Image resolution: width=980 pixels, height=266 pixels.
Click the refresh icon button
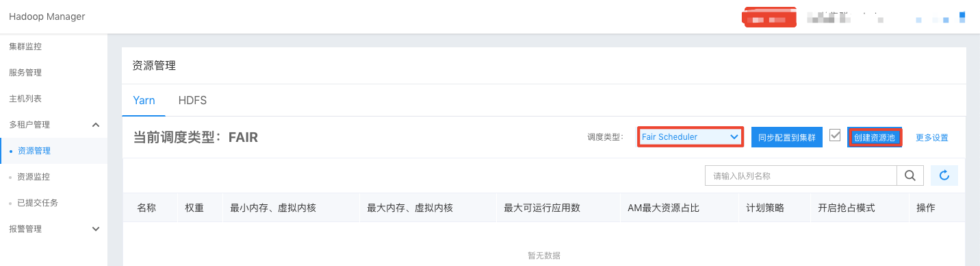click(944, 176)
